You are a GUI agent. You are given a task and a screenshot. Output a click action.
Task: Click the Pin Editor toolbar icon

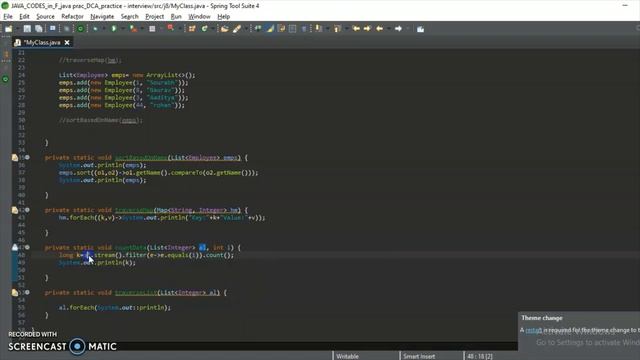tap(420, 29)
